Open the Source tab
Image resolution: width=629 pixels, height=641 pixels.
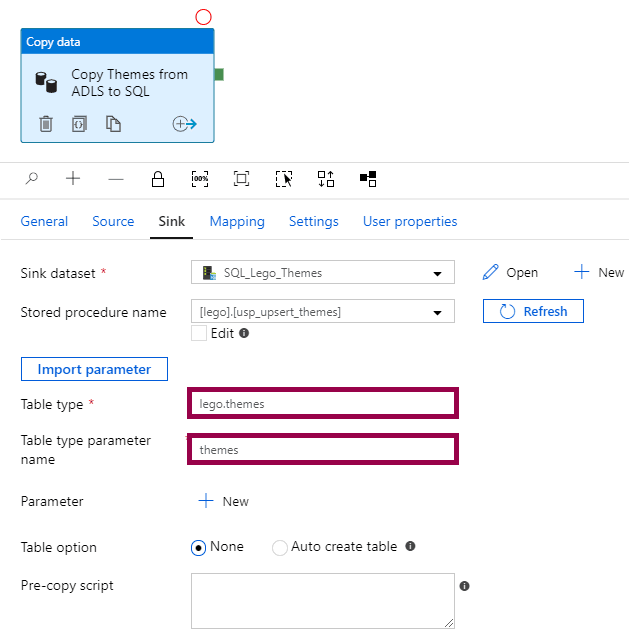pos(113,222)
